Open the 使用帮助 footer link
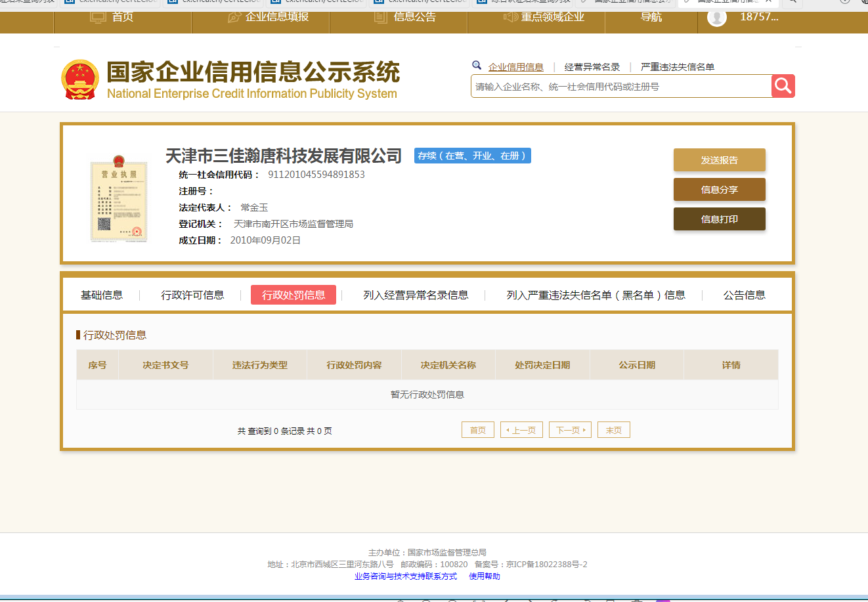868x602 pixels. coord(485,576)
